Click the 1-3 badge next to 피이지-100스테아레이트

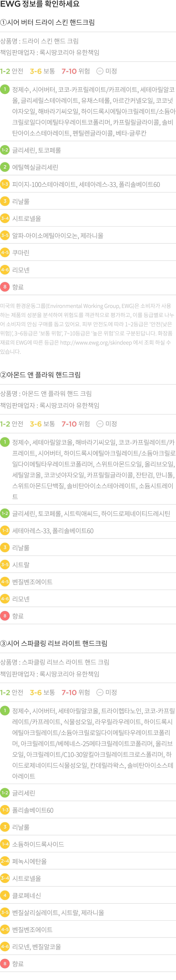point(5,184)
